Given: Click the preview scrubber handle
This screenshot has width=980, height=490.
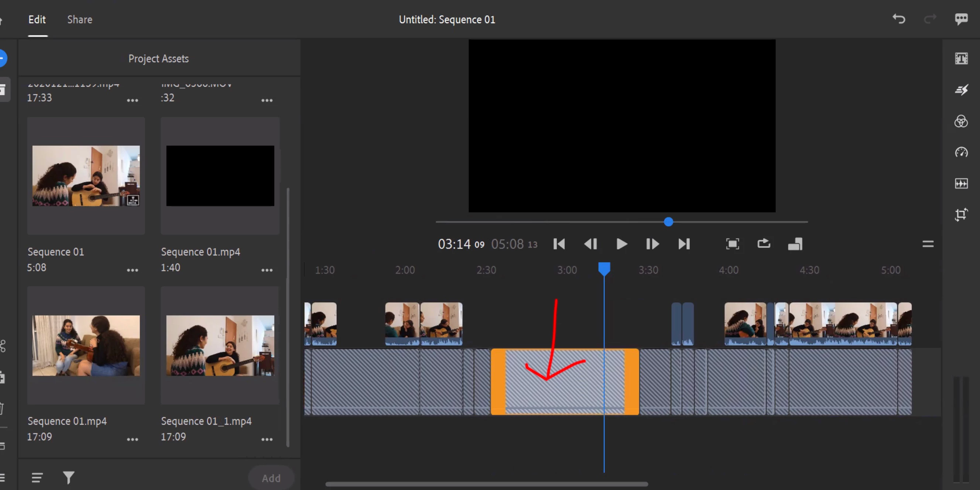Looking at the screenshot, I should click(668, 222).
